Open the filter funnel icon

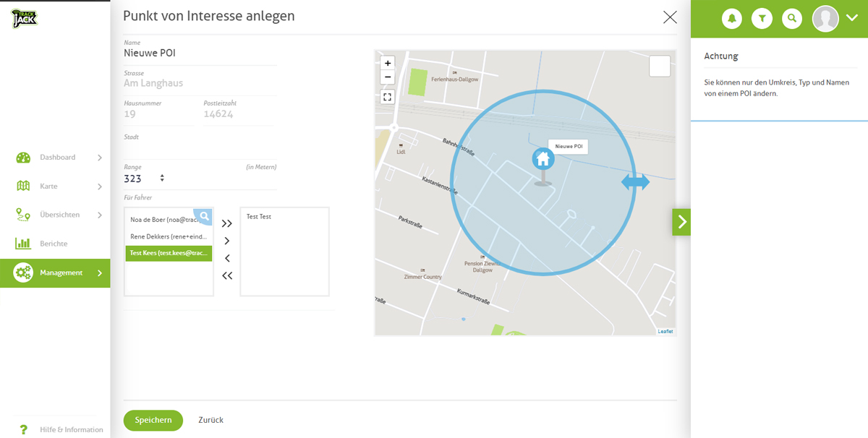762,19
